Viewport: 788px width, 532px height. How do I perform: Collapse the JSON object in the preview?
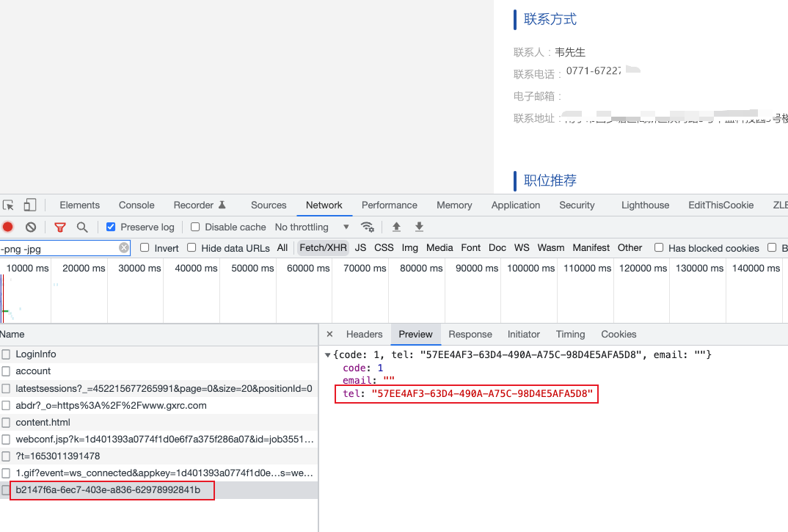click(328, 355)
